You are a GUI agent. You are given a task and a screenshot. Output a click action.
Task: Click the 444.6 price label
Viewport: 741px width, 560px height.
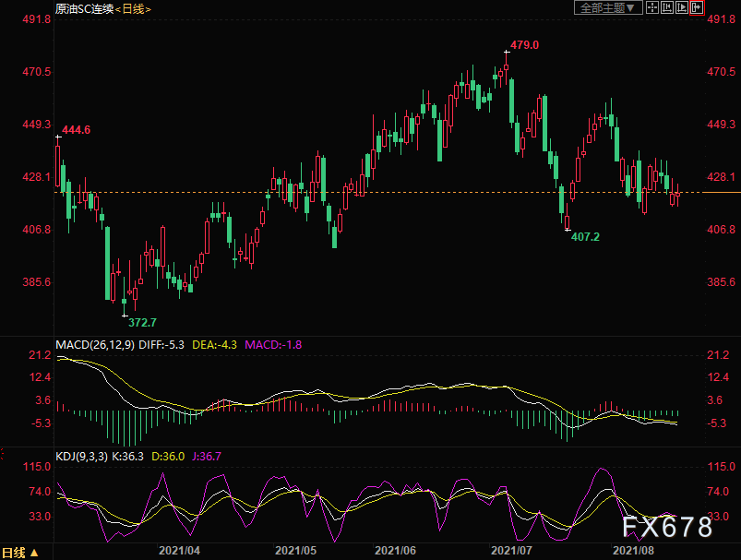click(76, 130)
